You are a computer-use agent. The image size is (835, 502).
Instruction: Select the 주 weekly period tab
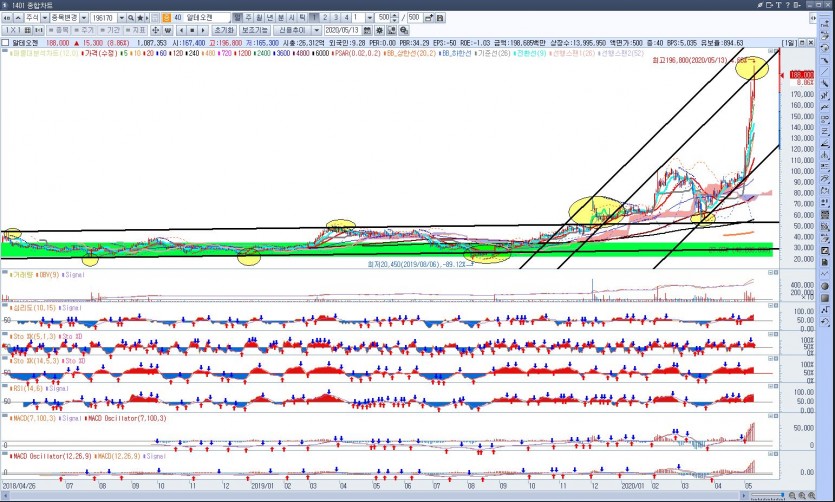pos(248,18)
